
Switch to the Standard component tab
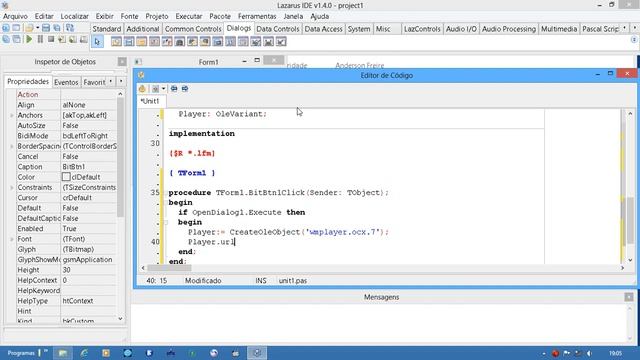click(107, 29)
